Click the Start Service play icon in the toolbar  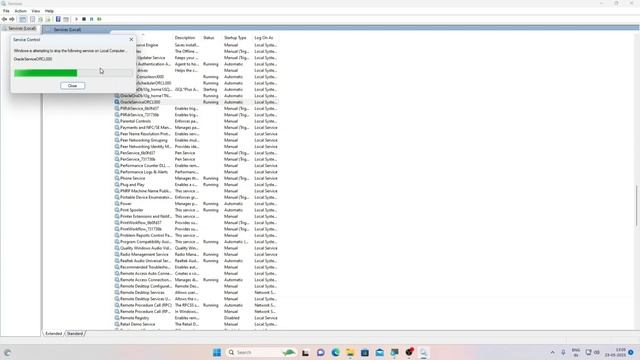[76, 19]
